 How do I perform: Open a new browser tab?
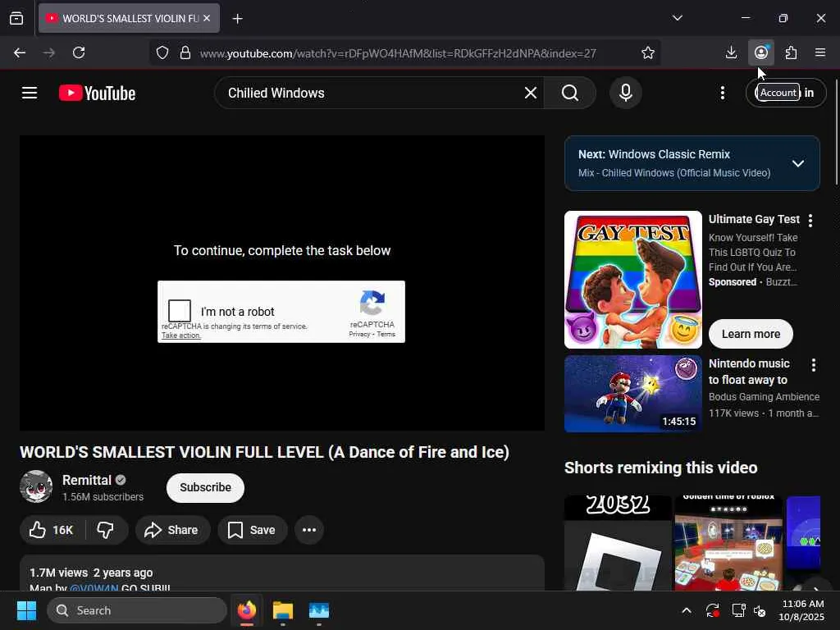(237, 18)
